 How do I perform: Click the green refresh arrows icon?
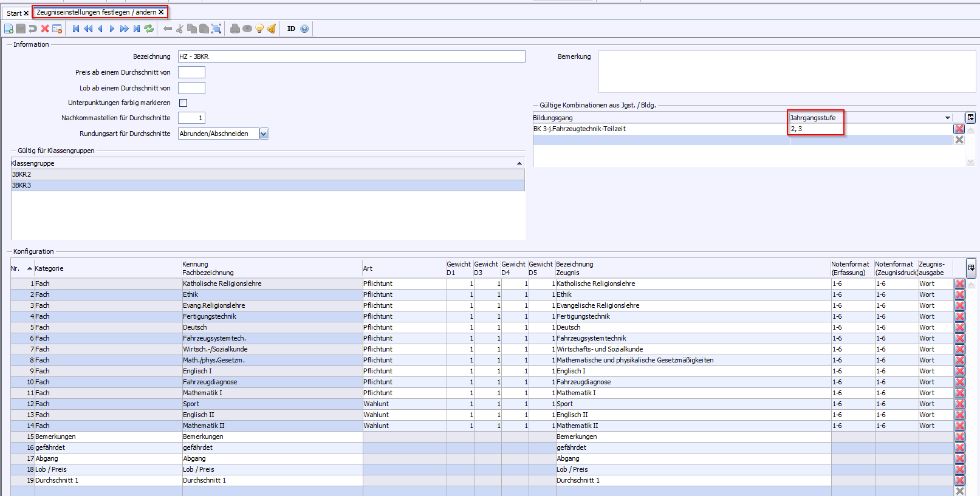pyautogui.click(x=149, y=29)
